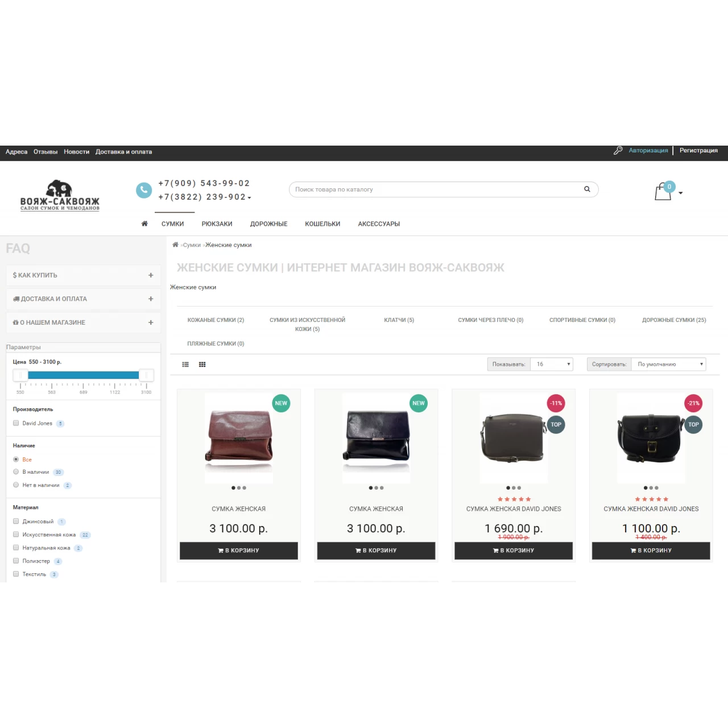The width and height of the screenshot is (728, 728).
Task: Open Кожаные сумки (2) subcategory
Action: point(216,320)
